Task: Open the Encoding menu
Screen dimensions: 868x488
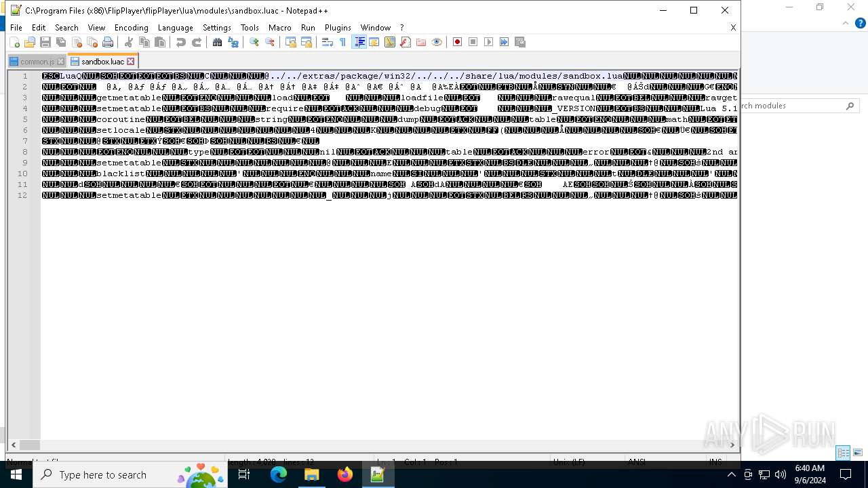Action: pos(131,28)
